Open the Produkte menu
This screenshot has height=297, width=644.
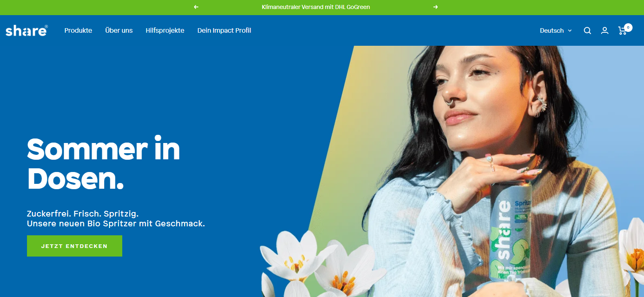pyautogui.click(x=78, y=31)
